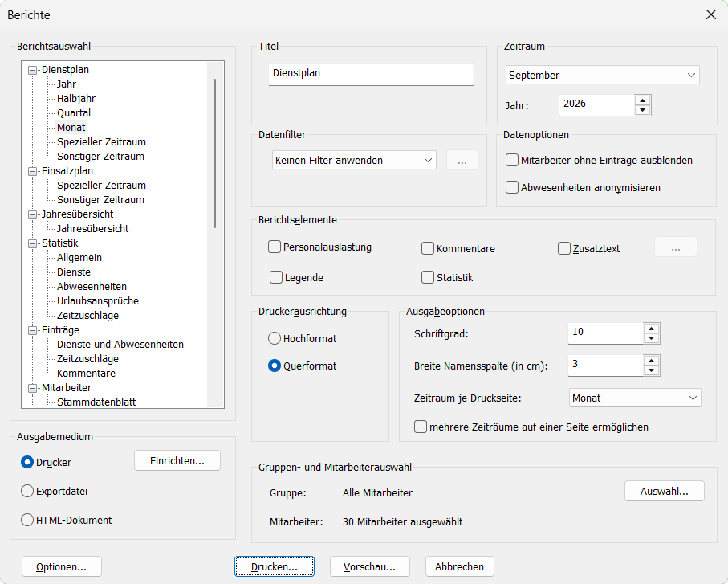
Task: Collapse the Einsatzplan tree node
Action: coord(32,171)
